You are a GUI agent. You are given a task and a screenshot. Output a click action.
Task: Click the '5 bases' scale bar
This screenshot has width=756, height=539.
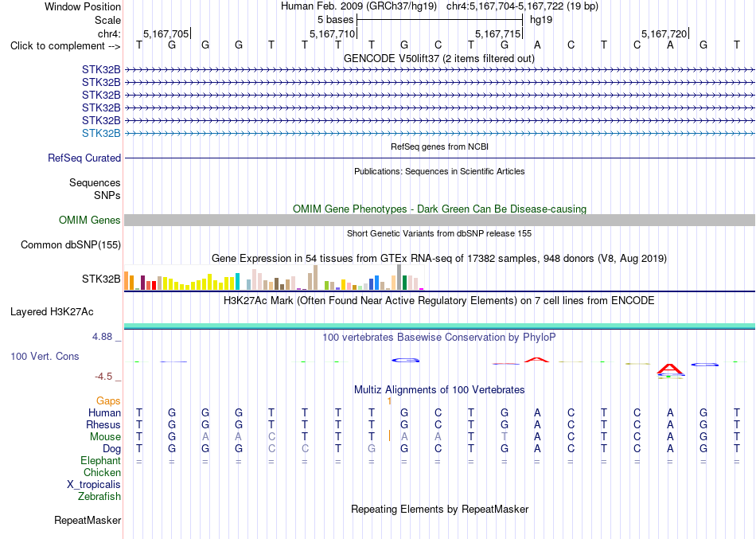click(439, 20)
